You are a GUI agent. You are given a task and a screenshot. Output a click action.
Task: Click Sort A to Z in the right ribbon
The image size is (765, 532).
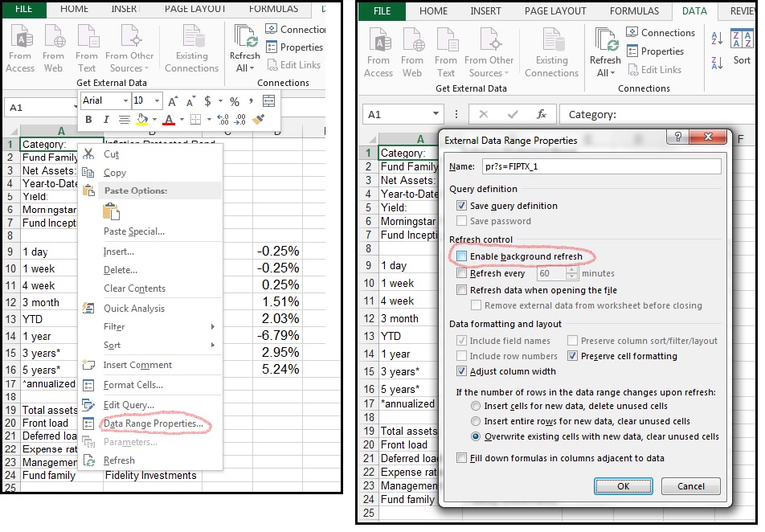click(x=717, y=38)
